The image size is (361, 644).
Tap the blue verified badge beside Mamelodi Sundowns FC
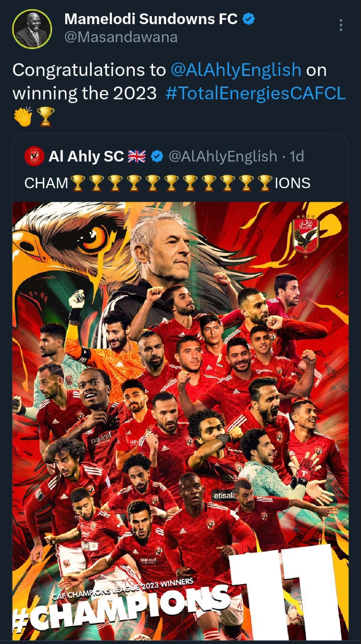click(248, 20)
